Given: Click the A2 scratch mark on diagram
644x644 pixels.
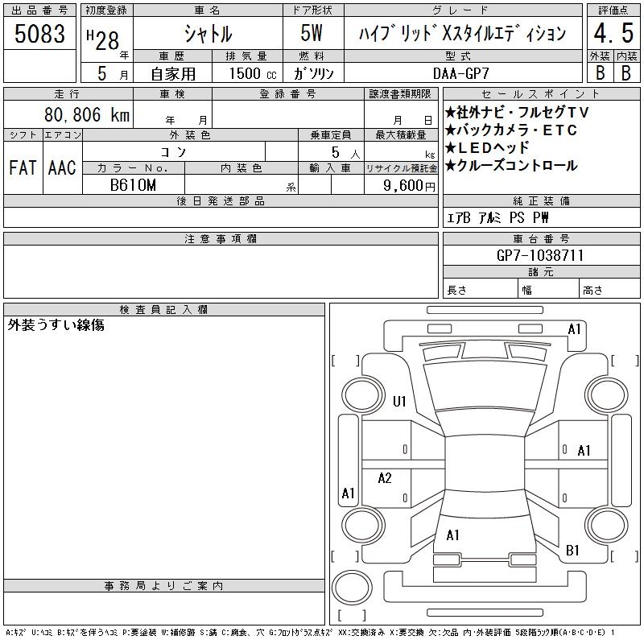Looking at the screenshot, I should tap(385, 478).
